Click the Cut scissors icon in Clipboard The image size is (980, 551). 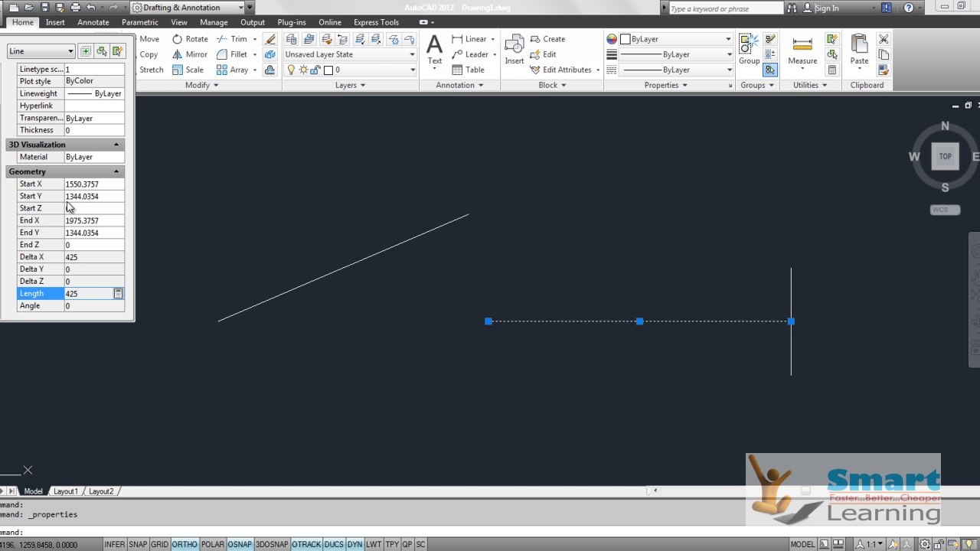pos(884,39)
